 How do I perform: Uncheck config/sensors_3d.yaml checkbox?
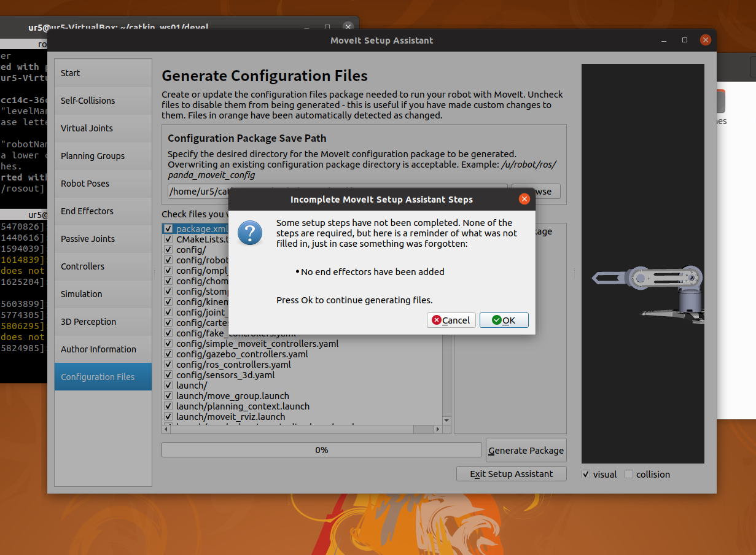point(168,375)
